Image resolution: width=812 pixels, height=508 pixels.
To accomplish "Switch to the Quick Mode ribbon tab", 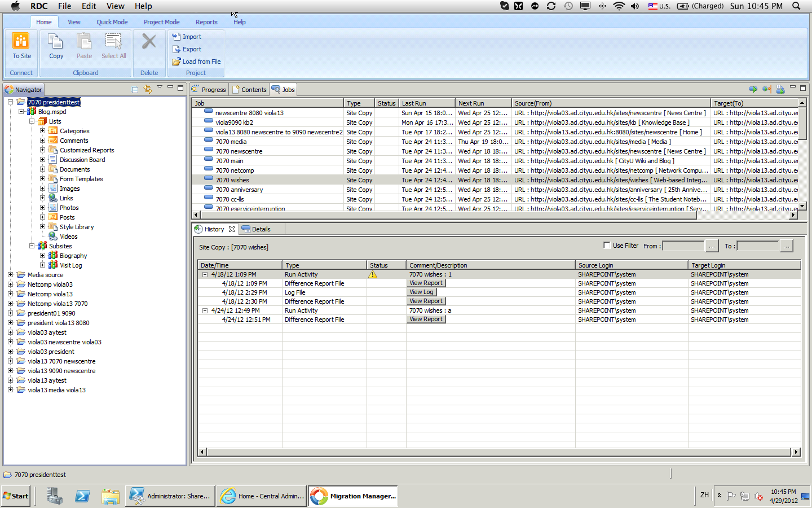I will pos(112,22).
